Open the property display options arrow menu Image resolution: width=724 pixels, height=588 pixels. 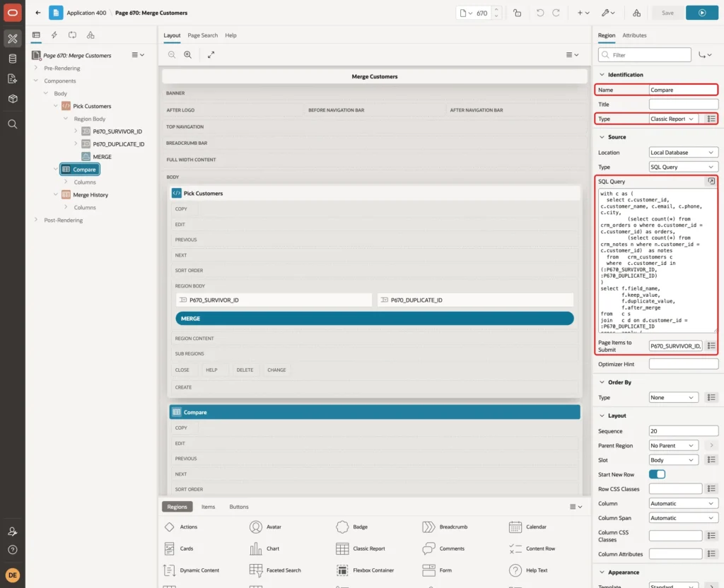click(x=705, y=55)
